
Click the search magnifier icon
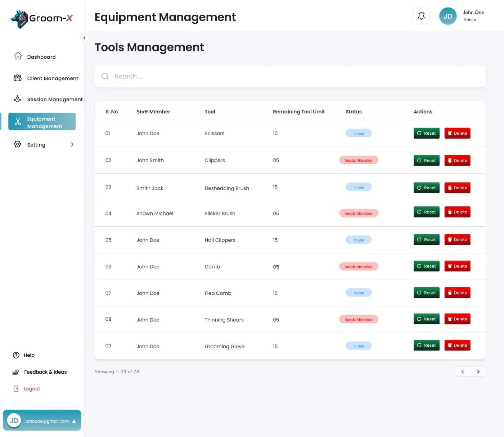coord(105,76)
